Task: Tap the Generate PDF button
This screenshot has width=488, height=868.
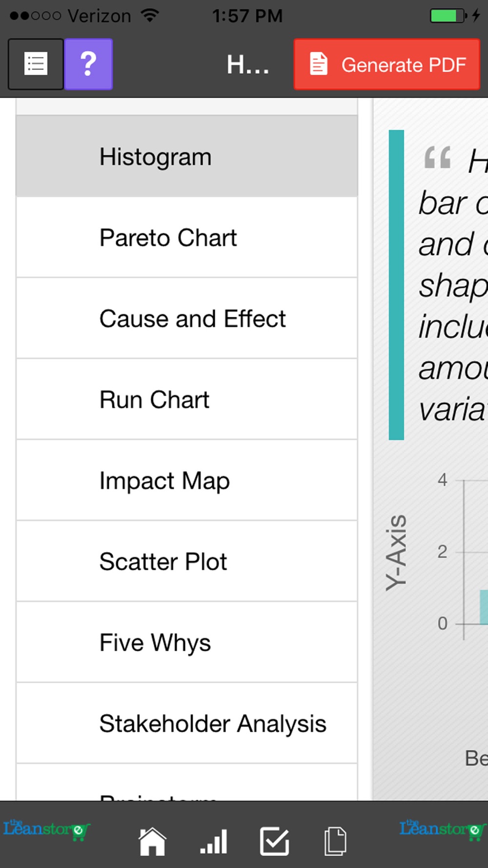Action: [387, 64]
